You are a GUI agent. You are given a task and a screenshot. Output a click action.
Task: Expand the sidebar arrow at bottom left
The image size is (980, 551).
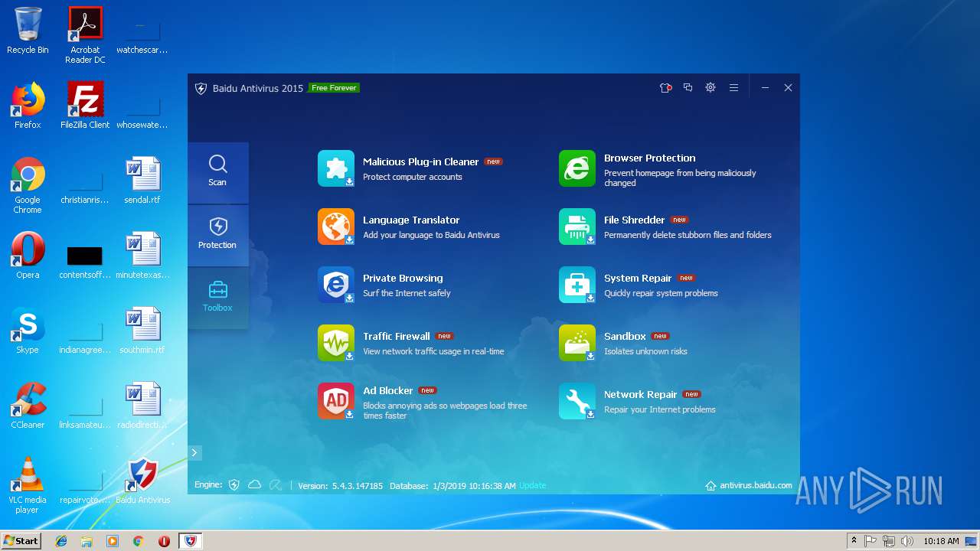pos(194,453)
